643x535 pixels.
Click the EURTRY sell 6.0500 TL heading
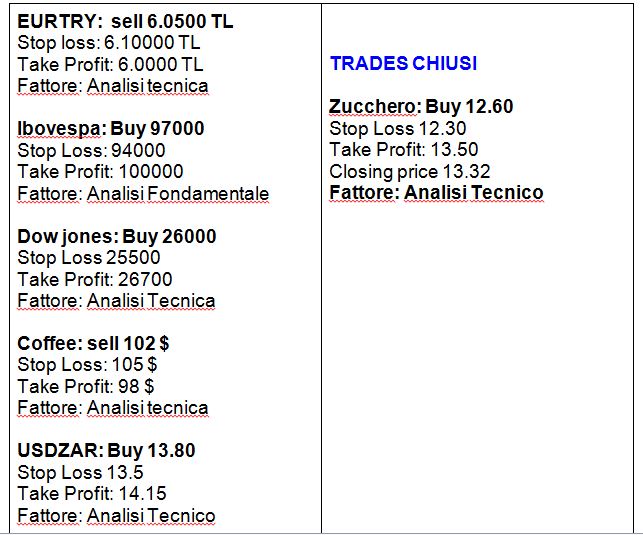click(125, 21)
